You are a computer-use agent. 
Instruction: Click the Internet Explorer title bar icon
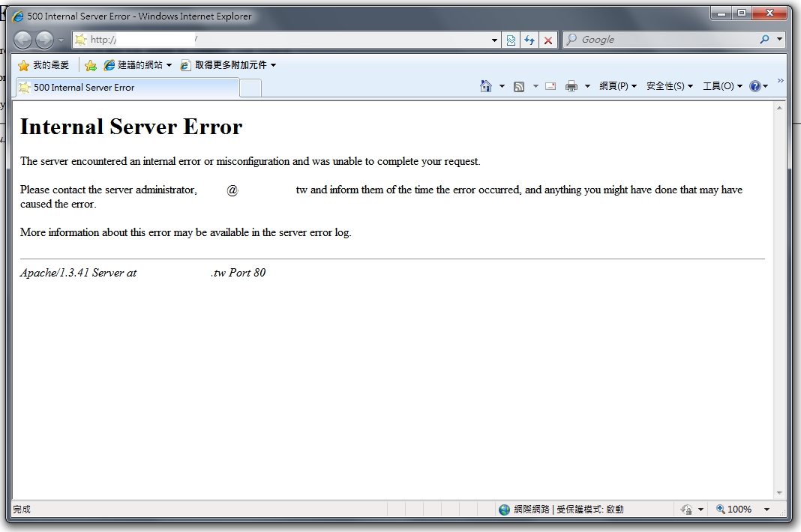pyautogui.click(x=18, y=16)
